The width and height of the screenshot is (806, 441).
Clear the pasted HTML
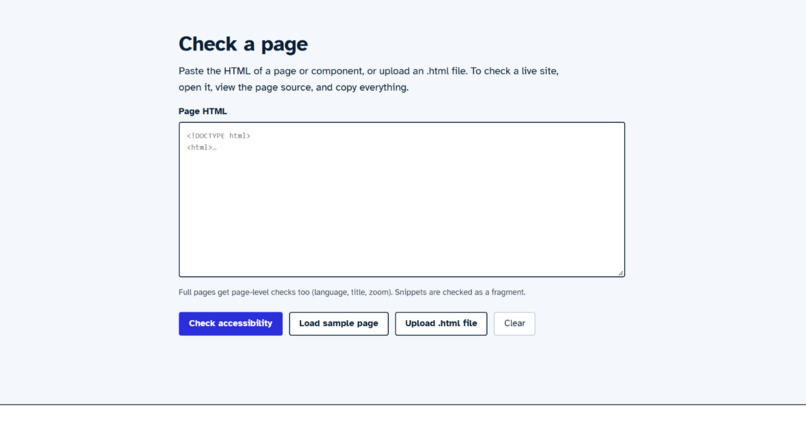pos(515,324)
